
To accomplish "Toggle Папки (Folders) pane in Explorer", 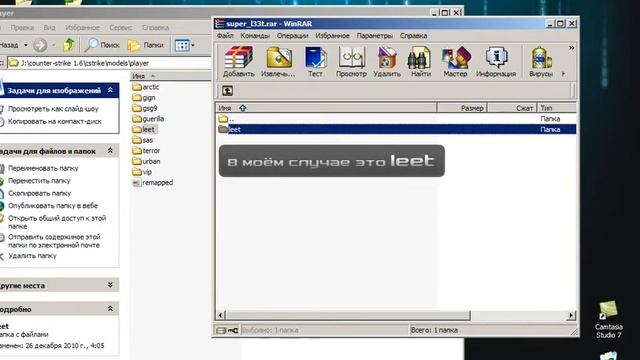I will coord(145,45).
